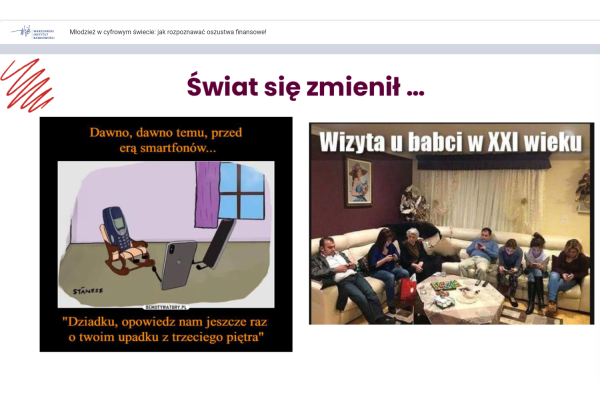
Task: Click the 'Wizyta u babci w XXI wieku' caption
Action: pyautogui.click(x=451, y=144)
